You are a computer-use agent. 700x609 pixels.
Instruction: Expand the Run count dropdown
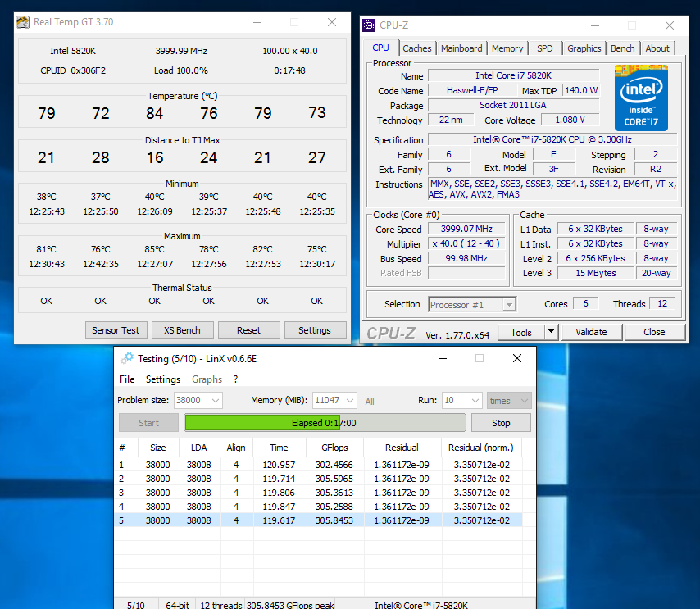coord(475,401)
